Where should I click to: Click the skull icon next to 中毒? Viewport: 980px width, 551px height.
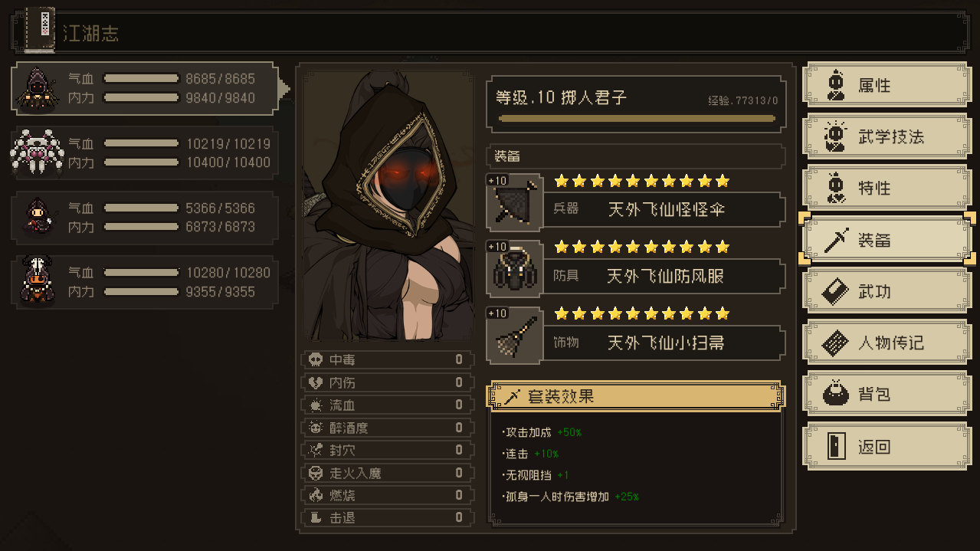click(x=315, y=359)
